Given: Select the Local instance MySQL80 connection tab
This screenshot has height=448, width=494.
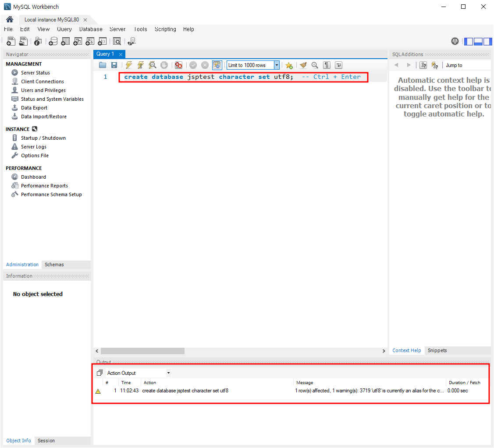Looking at the screenshot, I should click(52, 20).
